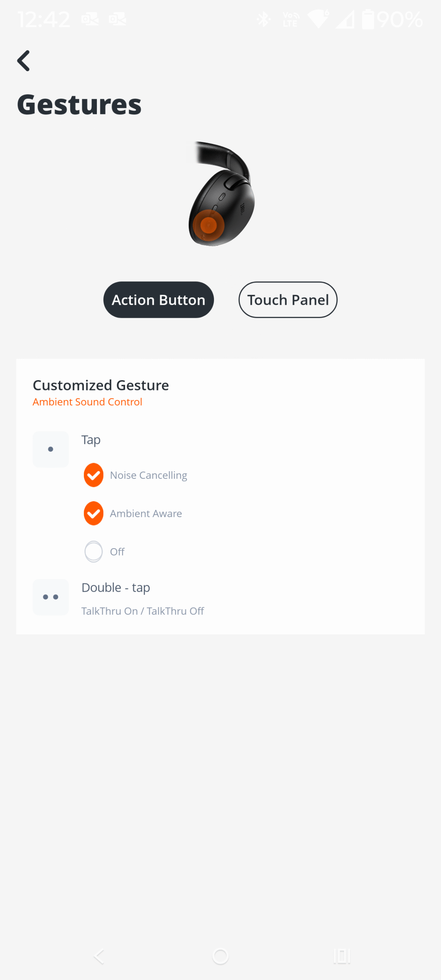The width and height of the screenshot is (441, 980).
Task: Tap the Bluetooth status bar icon
Action: 263,19
